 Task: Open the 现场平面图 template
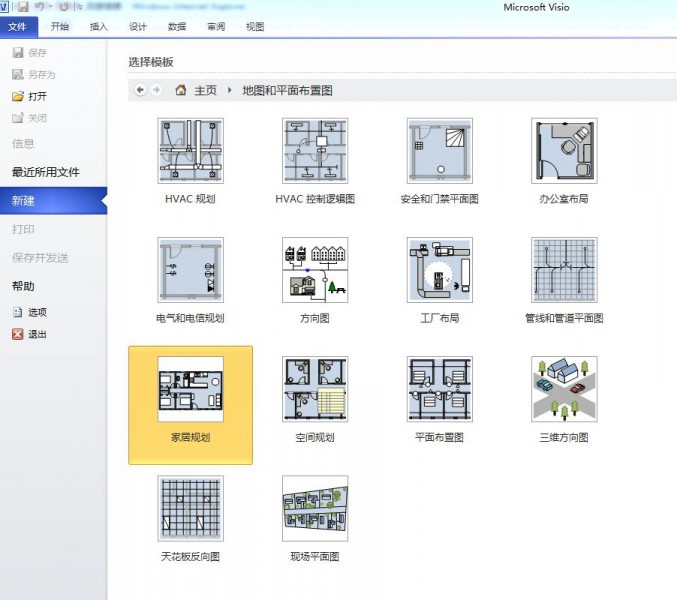(x=315, y=508)
